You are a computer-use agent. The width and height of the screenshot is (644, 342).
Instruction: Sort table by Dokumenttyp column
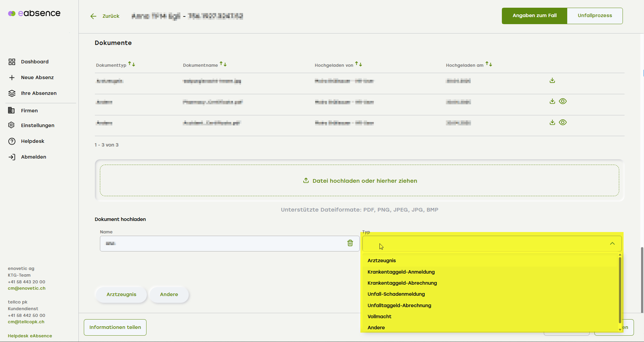tap(132, 64)
